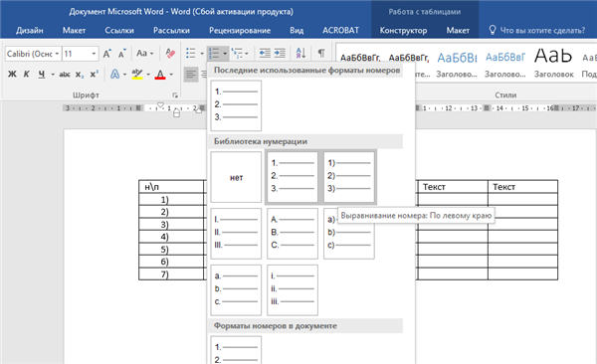Open the Change Case (Aa) dropdown
The width and height of the screenshot is (597, 364).
[145, 54]
